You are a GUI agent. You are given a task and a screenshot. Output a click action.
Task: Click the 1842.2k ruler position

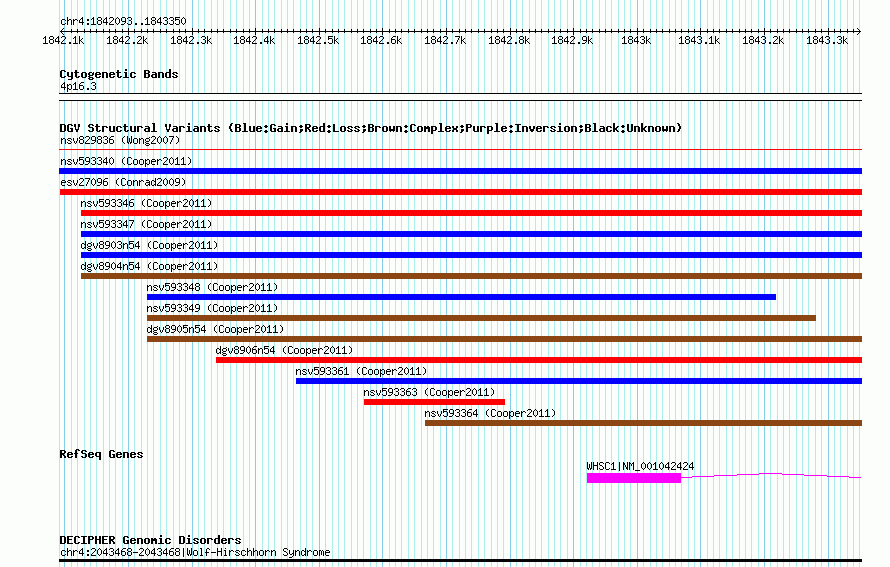click(x=127, y=40)
